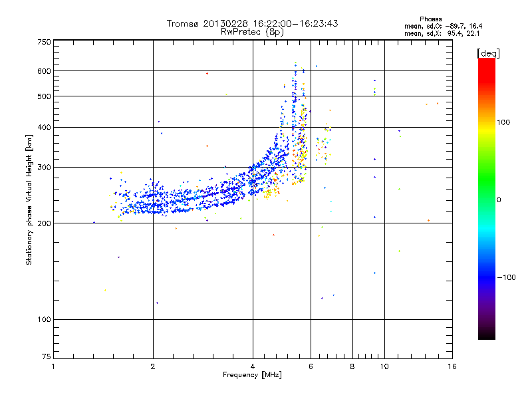This screenshot has height=399, width=532.
Task: Click the x-axis tick label '10'
Action: [384, 366]
